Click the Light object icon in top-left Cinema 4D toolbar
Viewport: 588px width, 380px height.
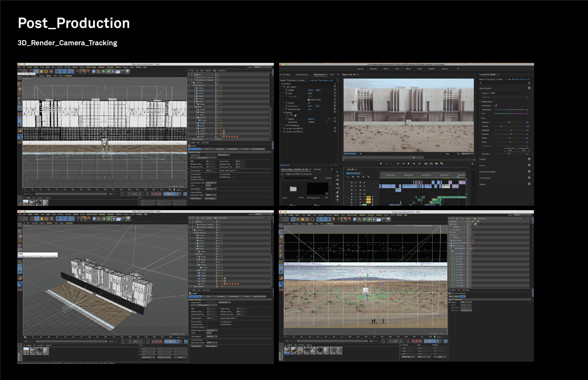click(127, 71)
